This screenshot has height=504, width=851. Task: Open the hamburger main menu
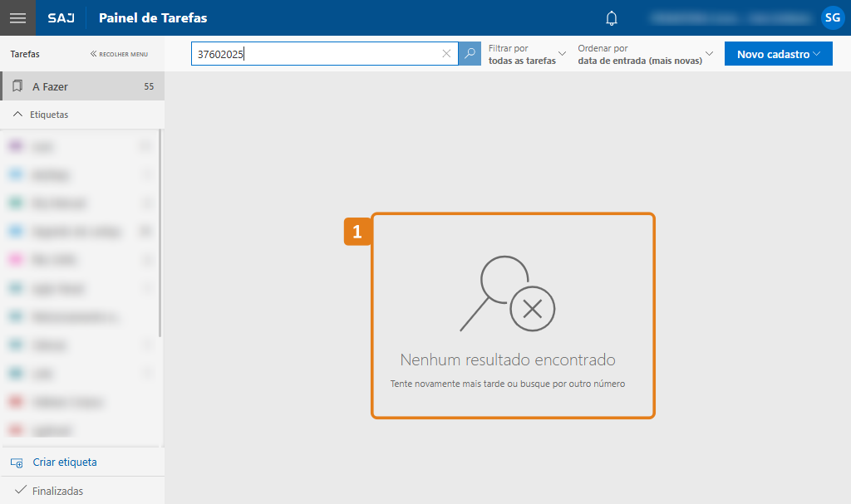coord(17,17)
